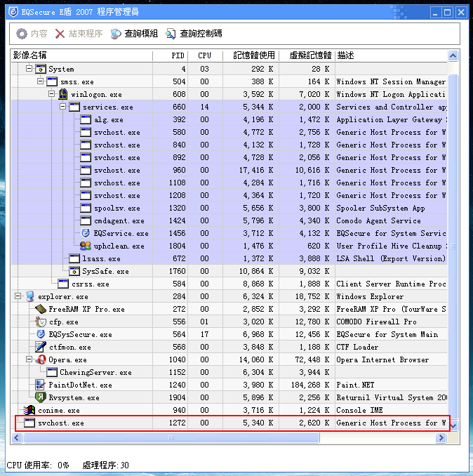The height and width of the screenshot is (476, 473).
Task: Click the horizontal scrollbar left arrow
Action: (x=17, y=438)
